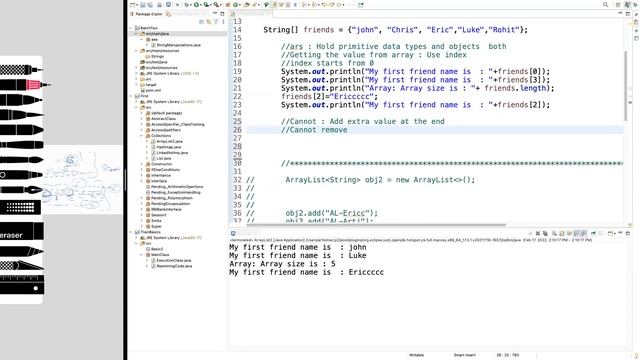Click the whiteboard sketch thumbnail
This screenshot has height=360, width=640.
83,180
